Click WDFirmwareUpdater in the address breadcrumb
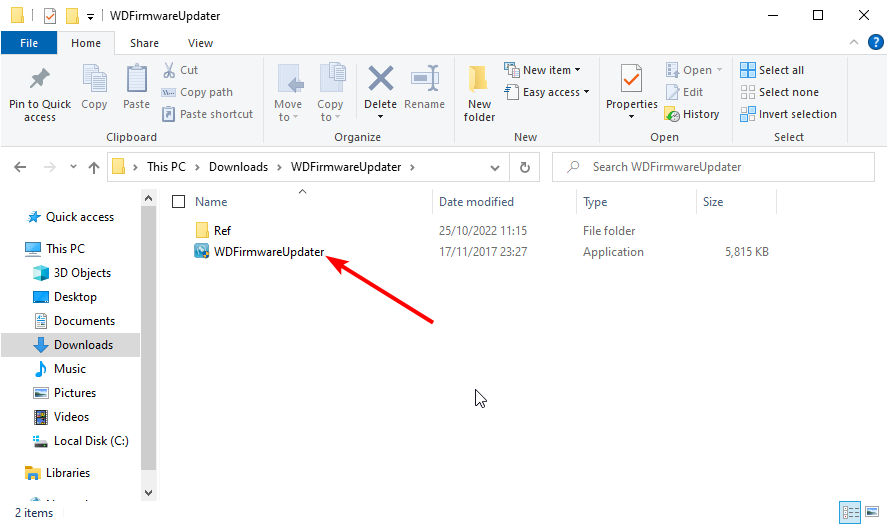888x525 pixels. (x=346, y=167)
